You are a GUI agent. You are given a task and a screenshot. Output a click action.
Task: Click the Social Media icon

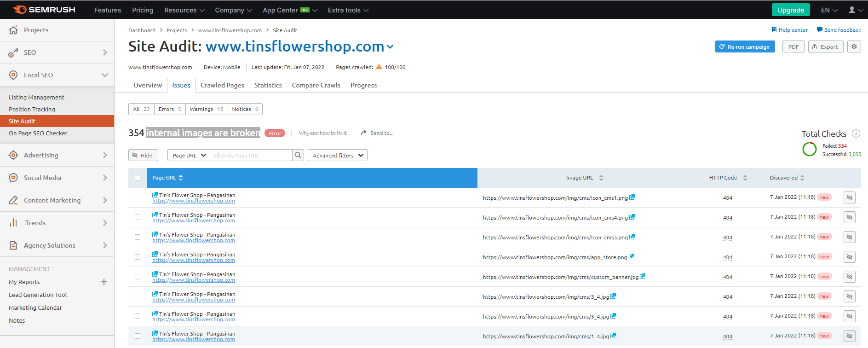tap(13, 178)
